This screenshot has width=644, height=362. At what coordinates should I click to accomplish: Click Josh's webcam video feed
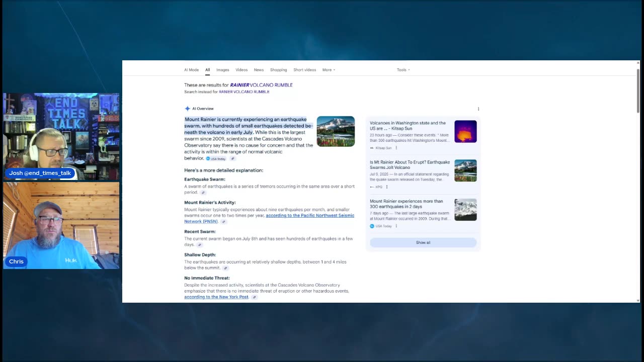pyautogui.click(x=61, y=137)
